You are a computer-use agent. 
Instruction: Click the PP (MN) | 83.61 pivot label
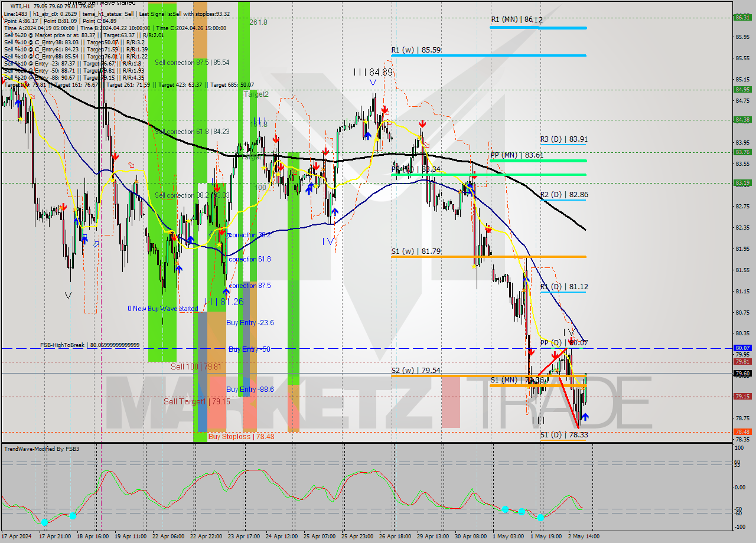516,155
